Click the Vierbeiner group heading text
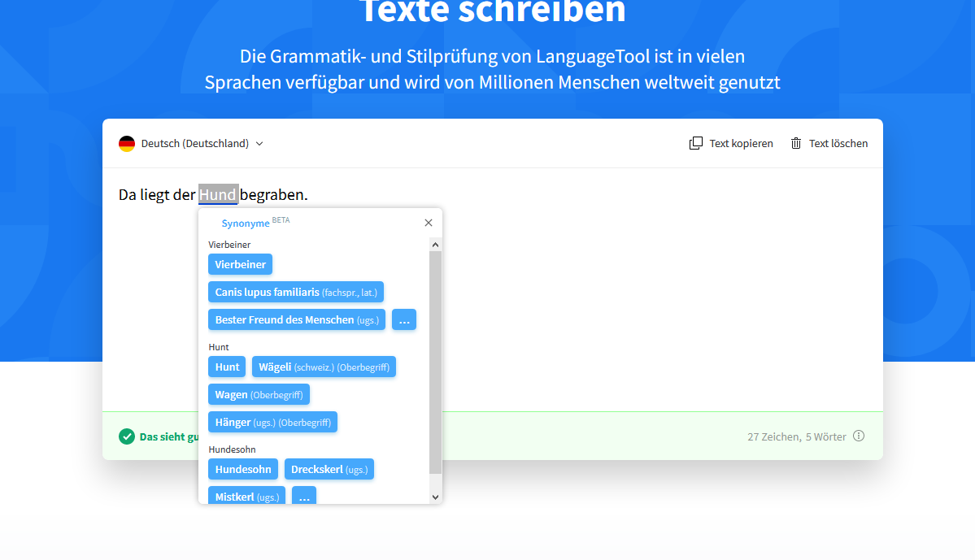Viewport: 975px width, 560px height. (x=229, y=245)
